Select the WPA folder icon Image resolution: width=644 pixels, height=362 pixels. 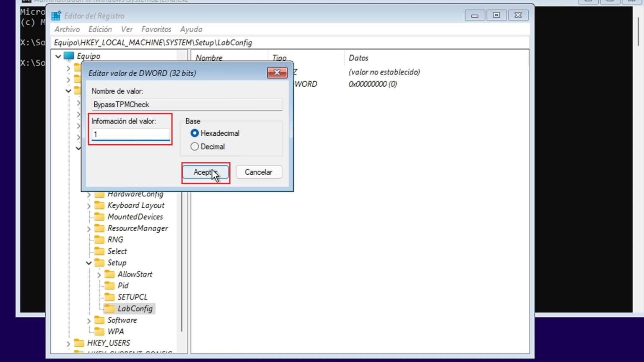[99, 331]
